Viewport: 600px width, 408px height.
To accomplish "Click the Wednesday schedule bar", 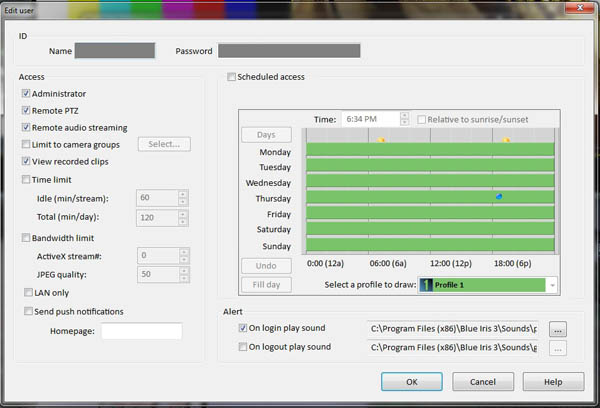I will pos(430,181).
